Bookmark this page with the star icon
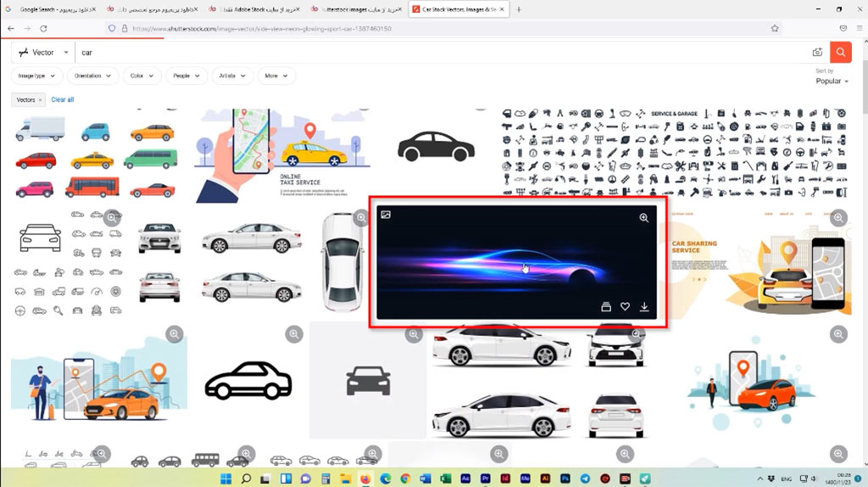 [x=775, y=28]
